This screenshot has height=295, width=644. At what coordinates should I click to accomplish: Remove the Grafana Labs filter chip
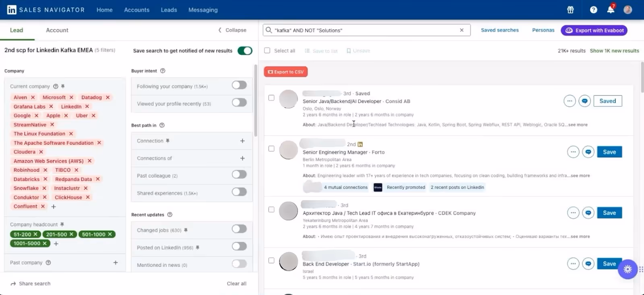(51, 107)
